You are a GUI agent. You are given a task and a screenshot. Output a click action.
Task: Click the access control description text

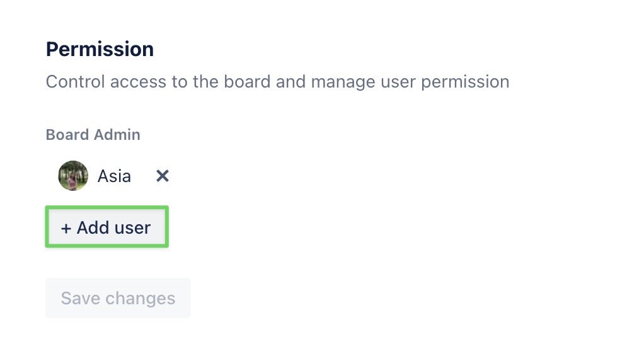pyautogui.click(x=277, y=82)
